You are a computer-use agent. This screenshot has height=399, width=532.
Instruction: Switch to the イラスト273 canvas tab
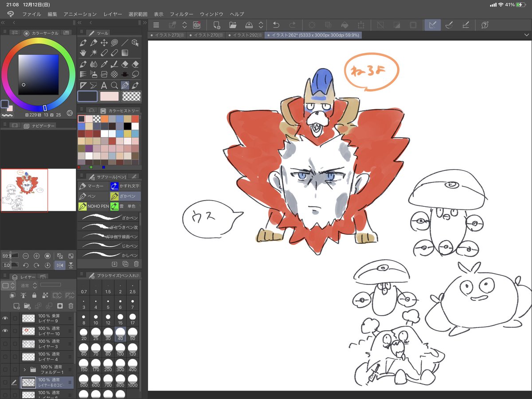tap(168, 35)
